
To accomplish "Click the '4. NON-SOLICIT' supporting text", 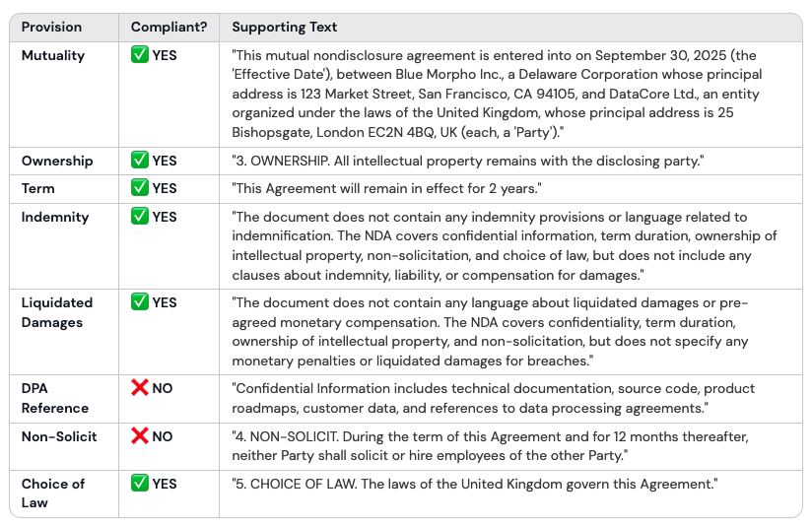I will [498, 446].
